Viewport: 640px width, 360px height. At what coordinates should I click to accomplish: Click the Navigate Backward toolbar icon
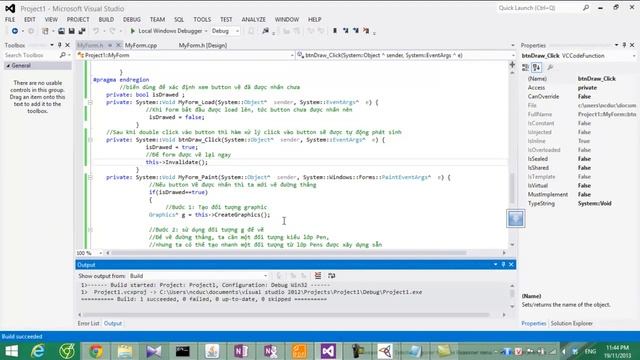click(15, 31)
